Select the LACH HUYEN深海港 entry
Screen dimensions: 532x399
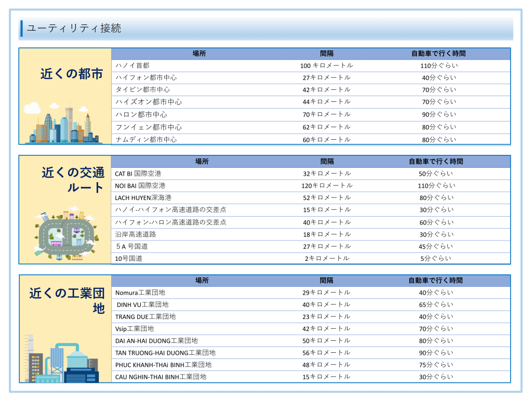click(x=143, y=198)
